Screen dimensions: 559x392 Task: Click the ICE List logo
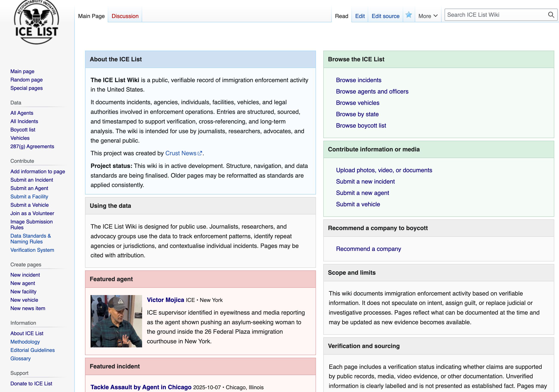[x=36, y=22]
